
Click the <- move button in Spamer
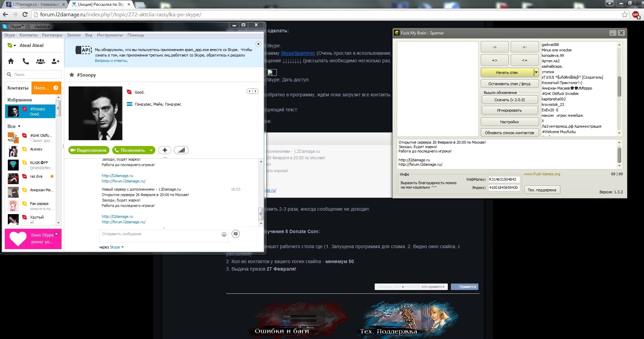525,47
